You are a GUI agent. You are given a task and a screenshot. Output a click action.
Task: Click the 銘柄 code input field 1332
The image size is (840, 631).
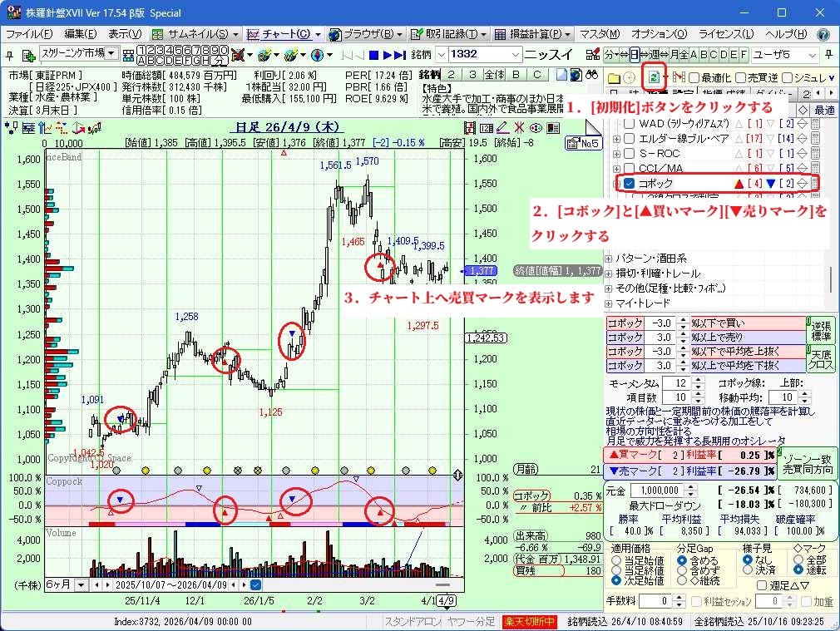(x=478, y=55)
